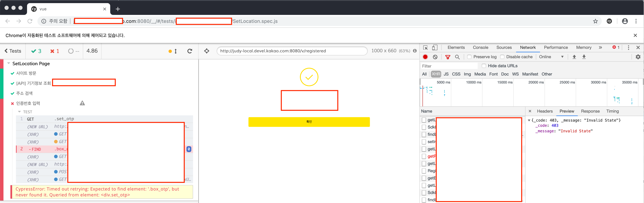Toggle the network filter funnel icon

click(x=447, y=57)
